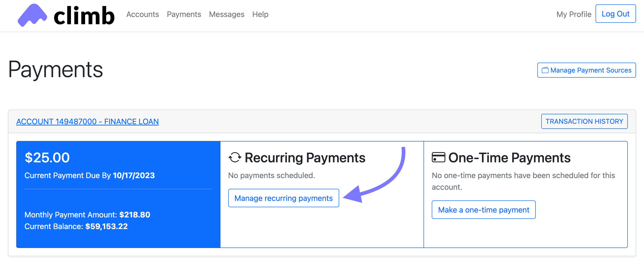644x264 pixels.
Task: Make a one-time payment
Action: tap(484, 210)
